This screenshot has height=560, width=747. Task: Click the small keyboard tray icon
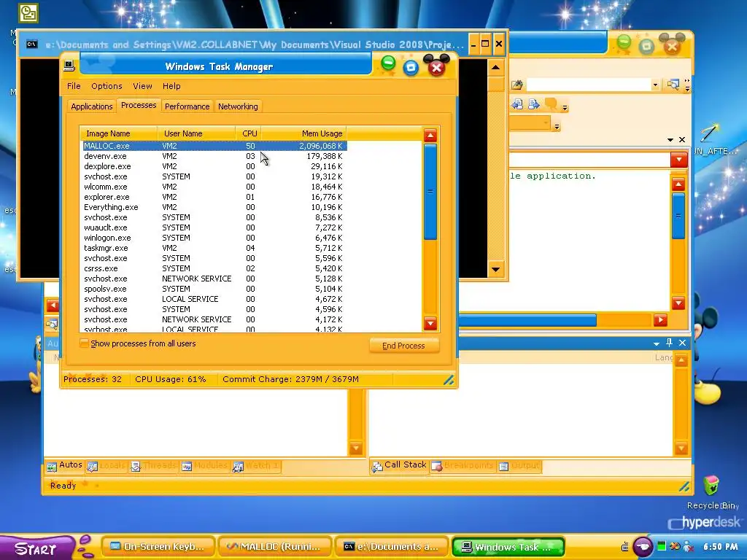[x=624, y=547]
